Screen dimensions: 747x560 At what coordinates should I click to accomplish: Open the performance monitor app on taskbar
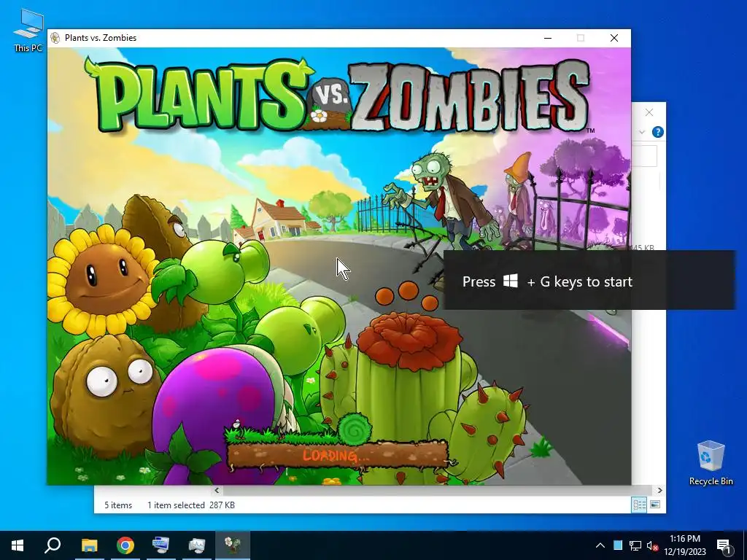(197, 545)
